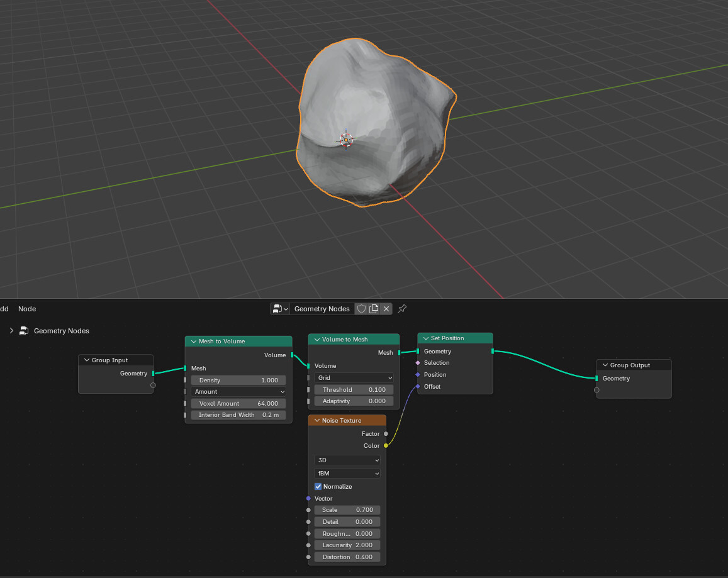Open the fBM noise type dropdown
Viewport: 728px width, 578px height.
[347, 473]
